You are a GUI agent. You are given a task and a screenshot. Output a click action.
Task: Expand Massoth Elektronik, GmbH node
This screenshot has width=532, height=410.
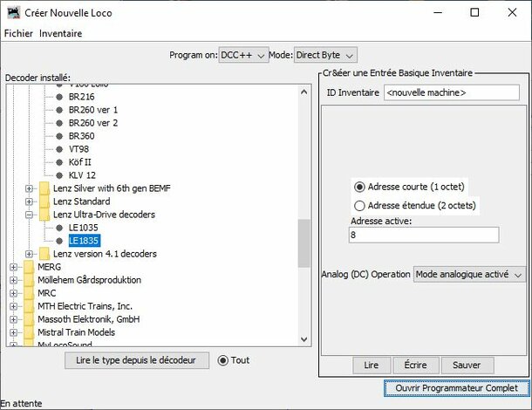coord(13,319)
